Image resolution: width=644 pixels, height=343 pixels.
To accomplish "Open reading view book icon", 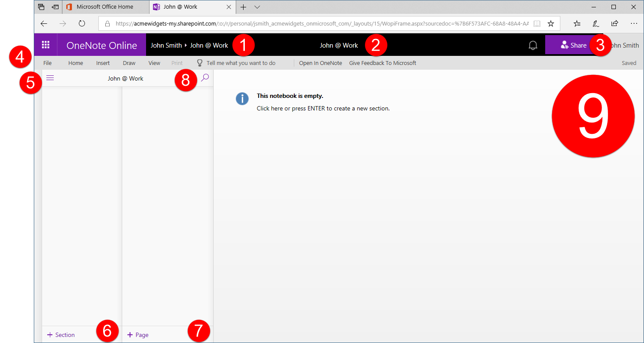I will [x=537, y=23].
